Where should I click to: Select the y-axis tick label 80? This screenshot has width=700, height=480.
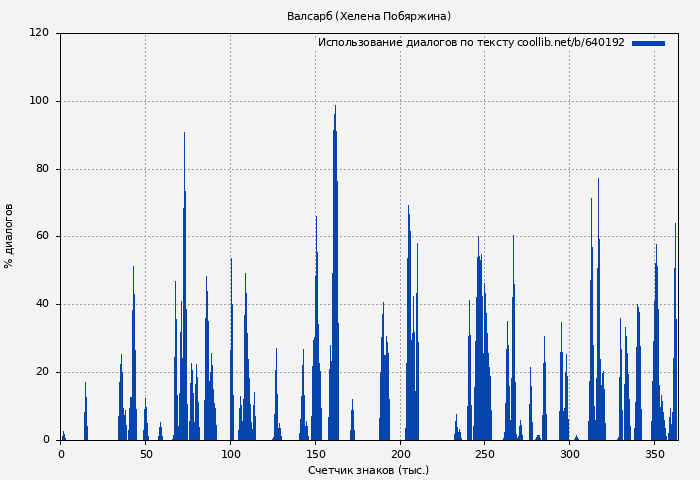pyautogui.click(x=42, y=169)
